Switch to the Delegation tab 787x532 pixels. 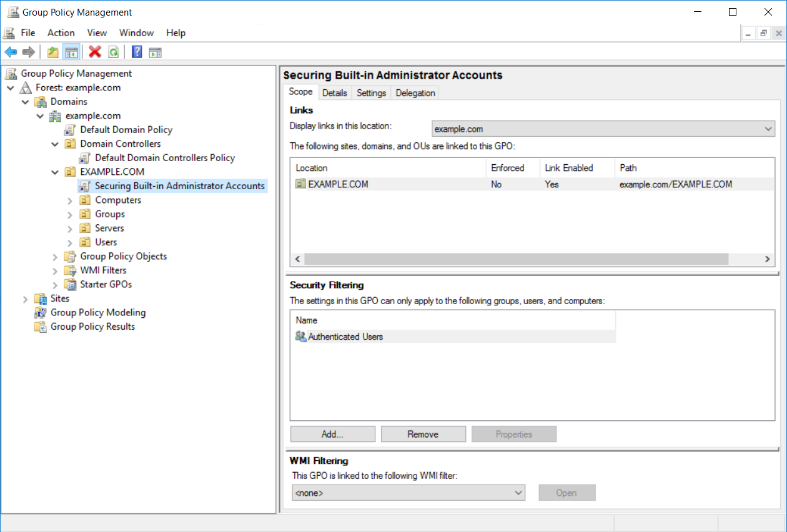pyautogui.click(x=415, y=93)
